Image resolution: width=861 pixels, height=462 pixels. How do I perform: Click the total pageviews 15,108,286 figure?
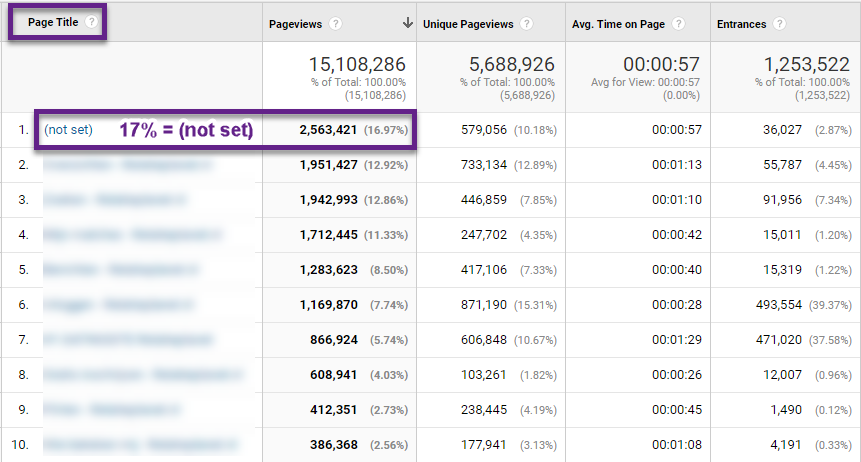pos(357,64)
